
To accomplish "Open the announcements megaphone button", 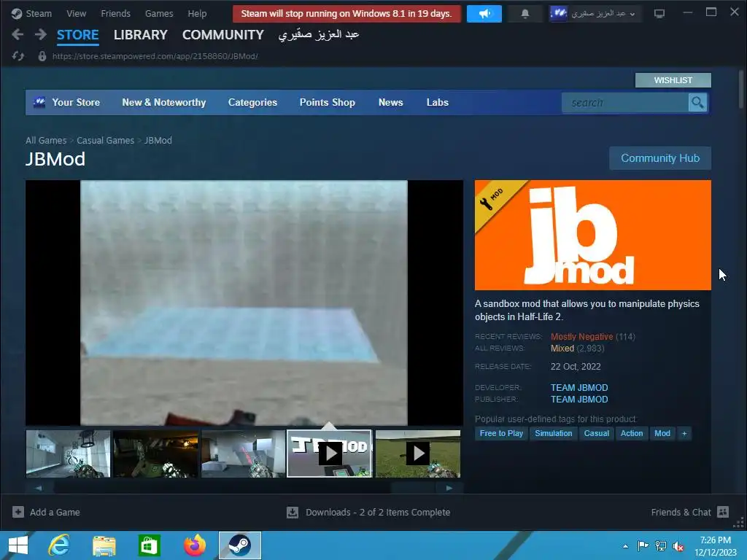I will pyautogui.click(x=484, y=13).
